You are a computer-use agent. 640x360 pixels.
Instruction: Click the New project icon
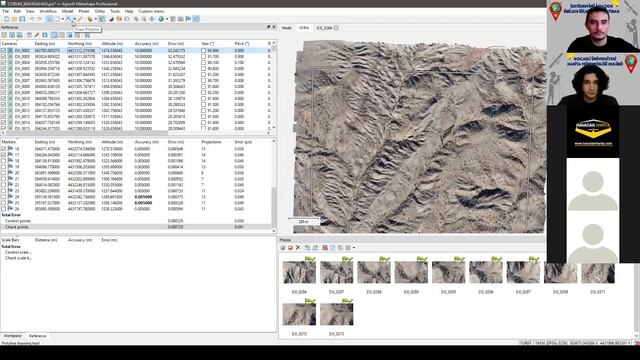[x=6, y=19]
